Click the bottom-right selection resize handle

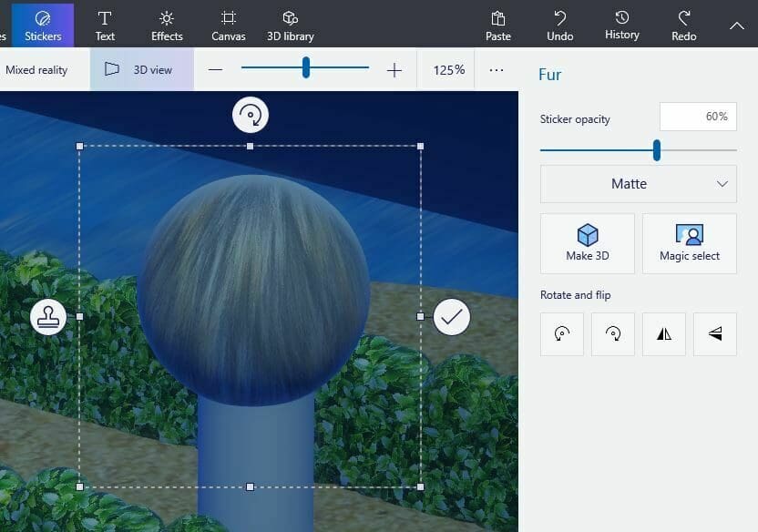tap(421, 487)
